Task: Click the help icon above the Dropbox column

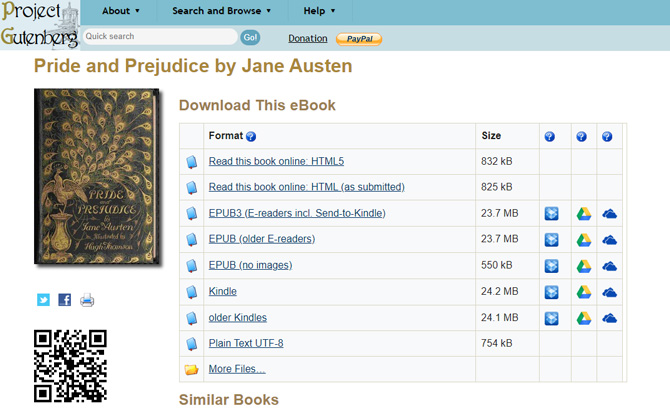Action: click(x=550, y=136)
